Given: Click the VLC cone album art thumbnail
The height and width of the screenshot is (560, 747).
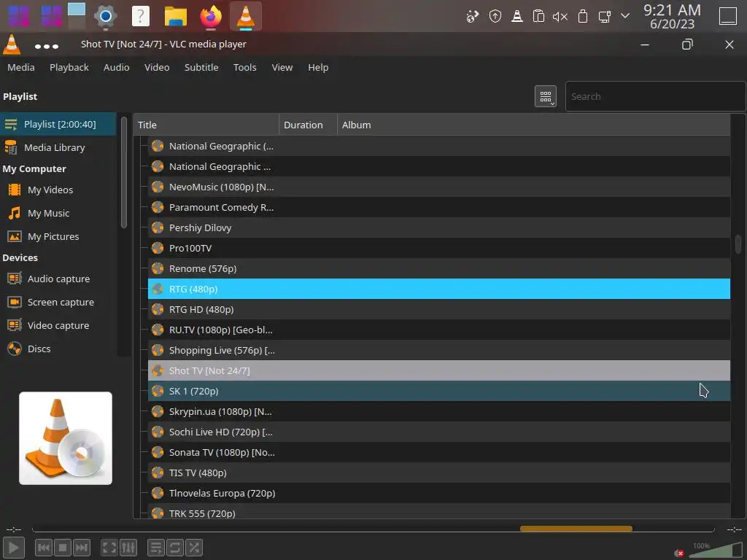Looking at the screenshot, I should (66, 438).
